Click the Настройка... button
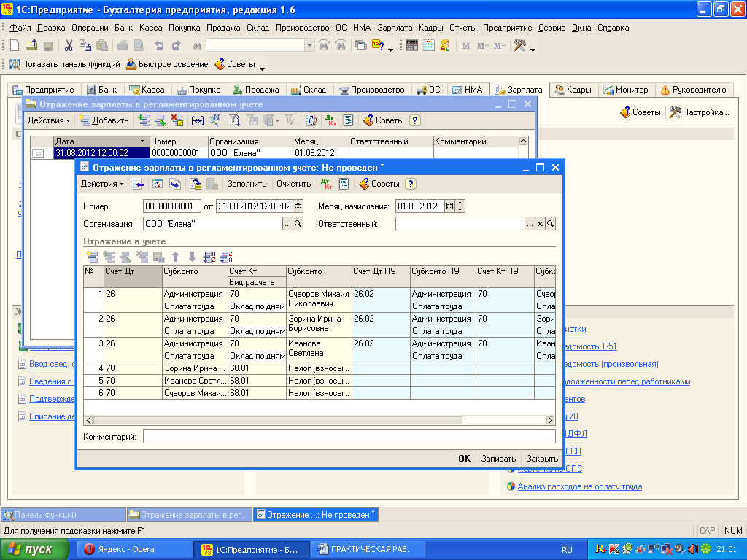Image resolution: width=747 pixels, height=560 pixels. [x=700, y=112]
